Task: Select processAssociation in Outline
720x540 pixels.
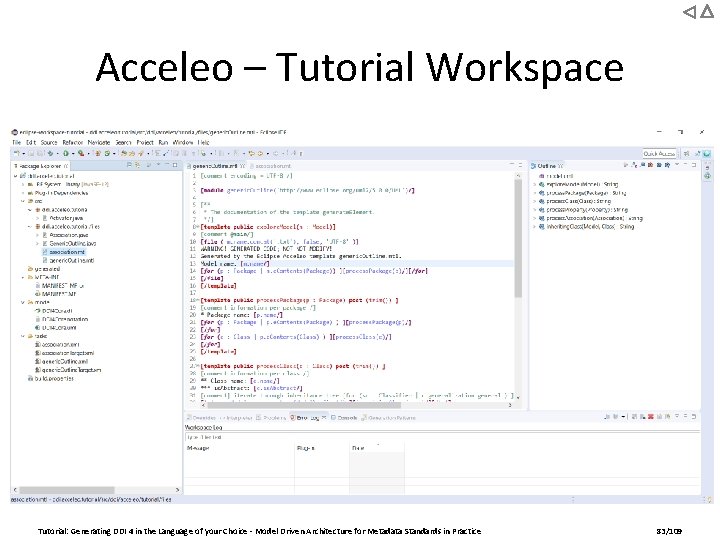Action: coord(591,218)
